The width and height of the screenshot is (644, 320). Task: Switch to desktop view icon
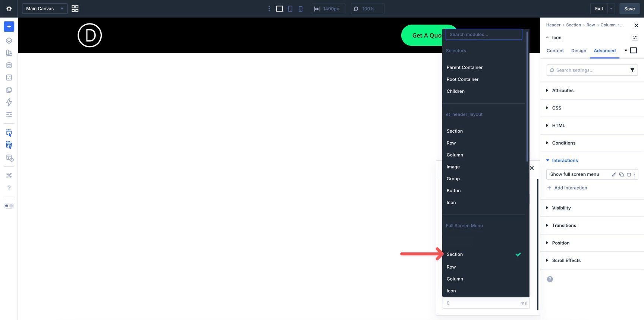tap(280, 9)
